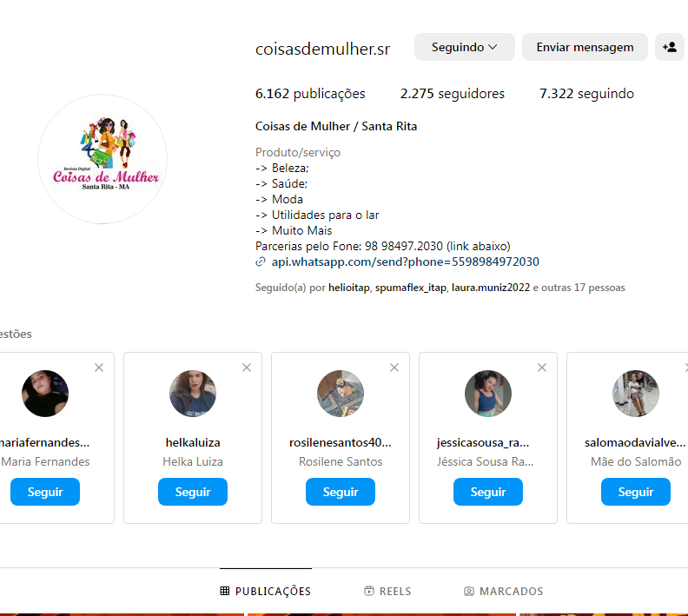The width and height of the screenshot is (688, 616).
Task: Click the add similar accounts person icon
Action: [669, 47]
